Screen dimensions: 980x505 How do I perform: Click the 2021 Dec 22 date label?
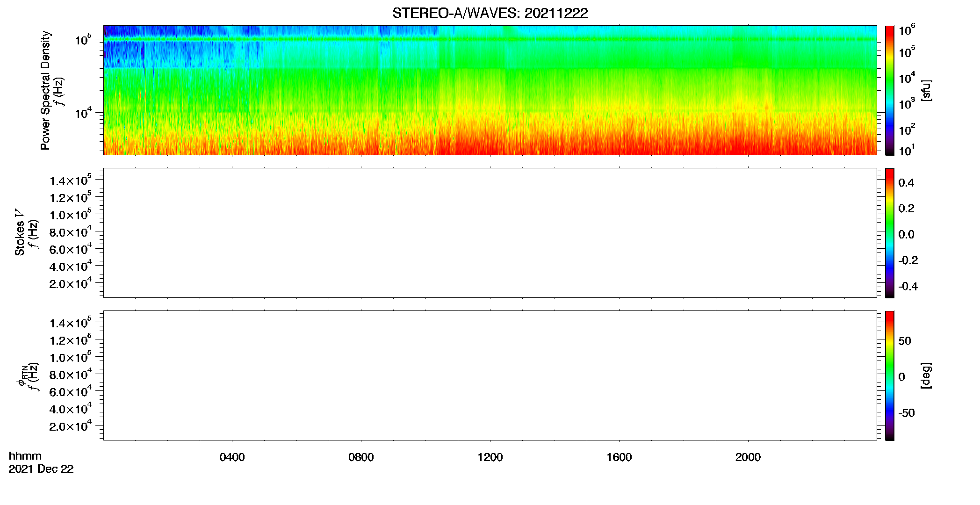point(41,469)
